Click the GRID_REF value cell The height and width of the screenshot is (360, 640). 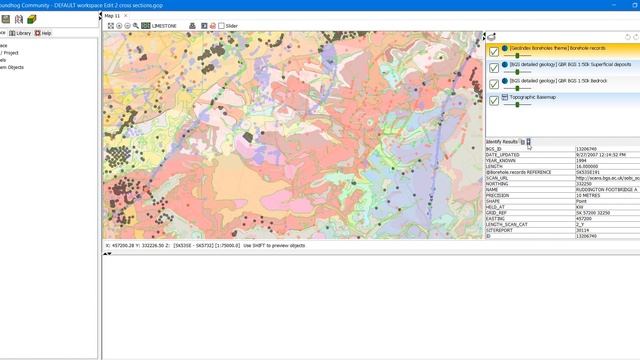607,213
